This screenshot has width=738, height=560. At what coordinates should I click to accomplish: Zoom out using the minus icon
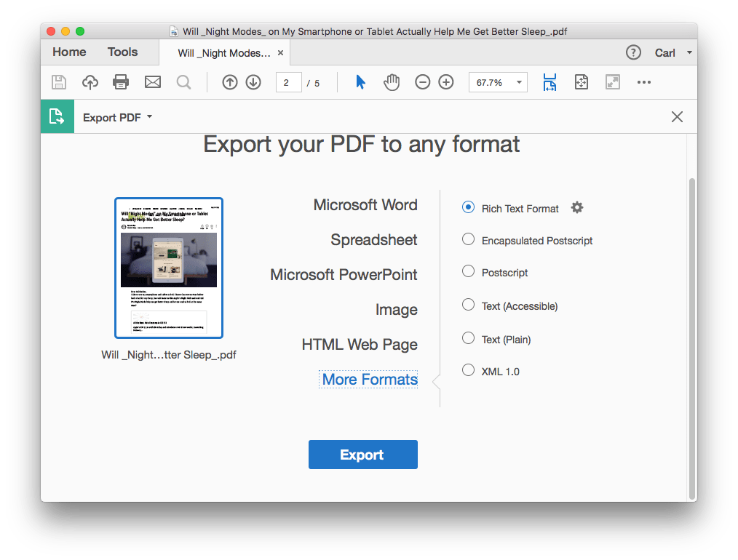tap(423, 81)
